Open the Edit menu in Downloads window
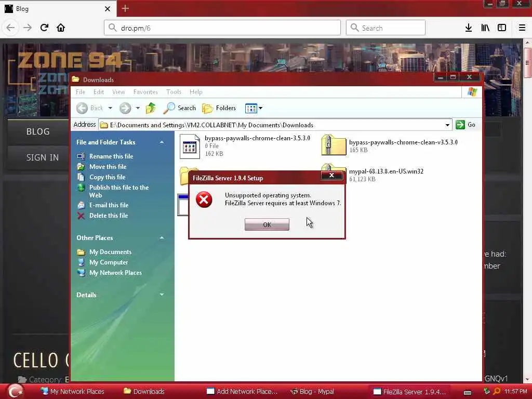532x399 pixels. click(x=98, y=92)
